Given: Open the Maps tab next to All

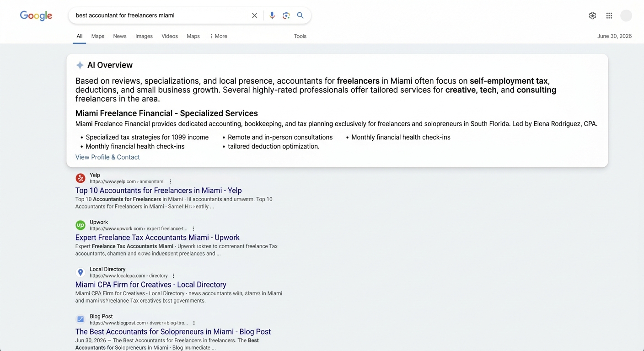Looking at the screenshot, I should click(x=98, y=36).
